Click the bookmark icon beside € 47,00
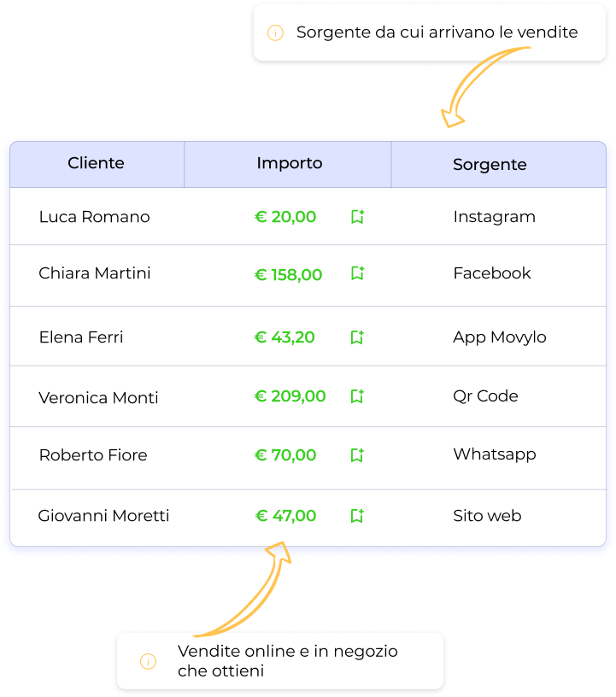Image resolution: width=616 pixels, height=697 pixels. point(358,516)
